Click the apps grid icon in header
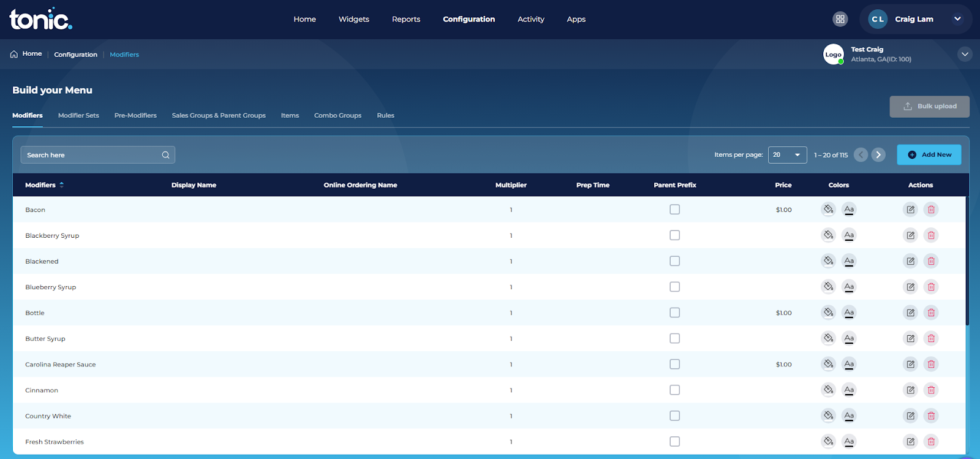 pyautogui.click(x=840, y=19)
